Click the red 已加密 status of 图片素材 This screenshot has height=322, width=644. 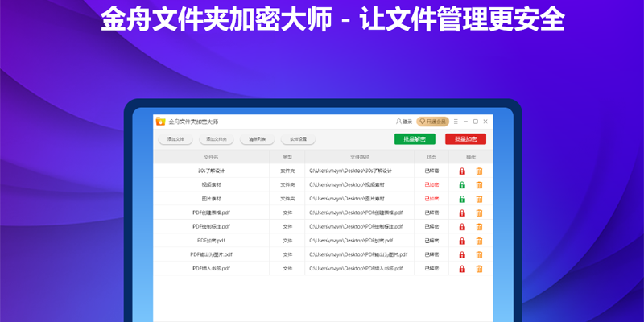pos(431,199)
